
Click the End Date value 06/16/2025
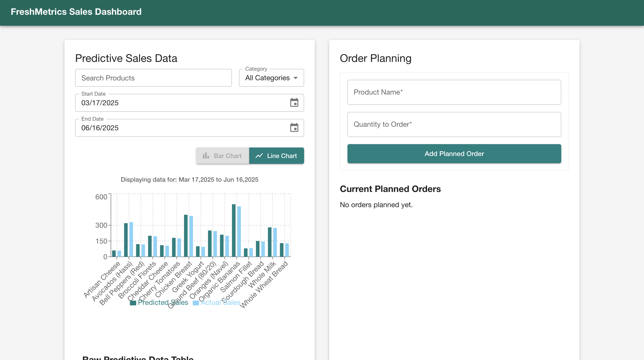(x=100, y=128)
